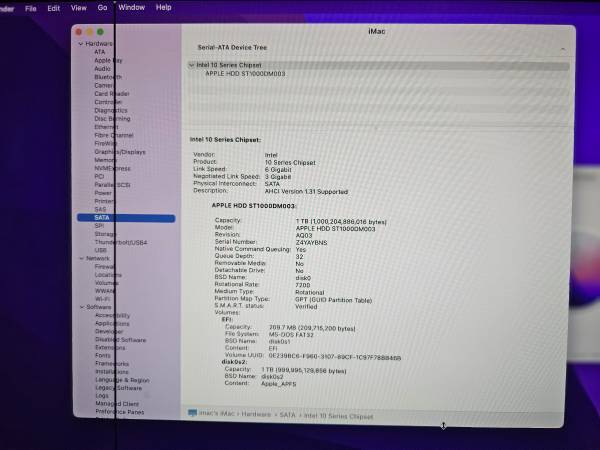The width and height of the screenshot is (600, 450).
Task: Select Storage in the Hardware list
Action: point(105,234)
